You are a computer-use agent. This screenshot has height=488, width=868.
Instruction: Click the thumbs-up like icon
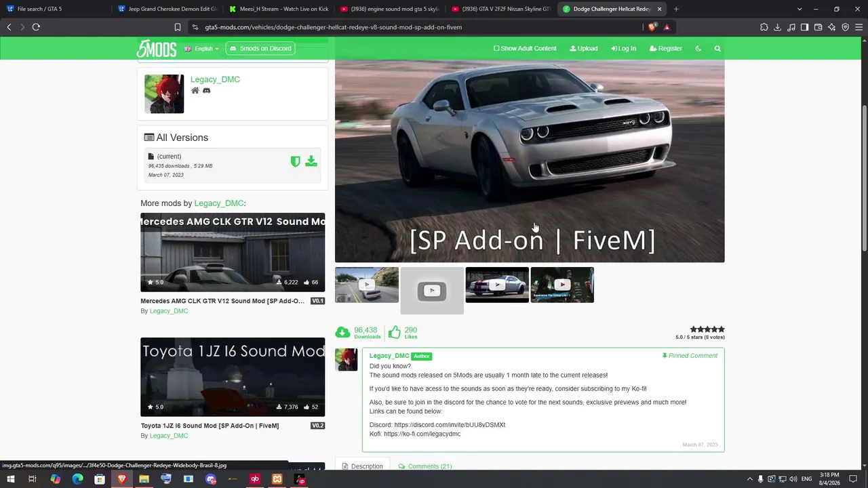point(395,332)
